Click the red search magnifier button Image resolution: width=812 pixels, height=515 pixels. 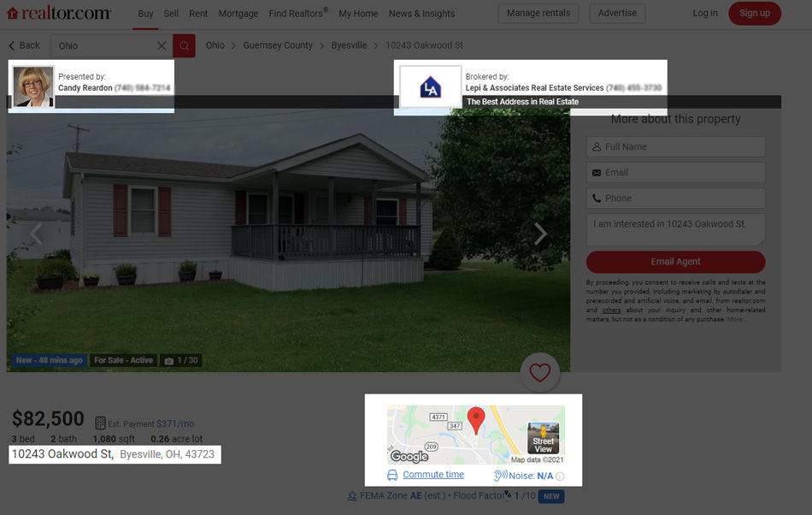pyautogui.click(x=184, y=45)
